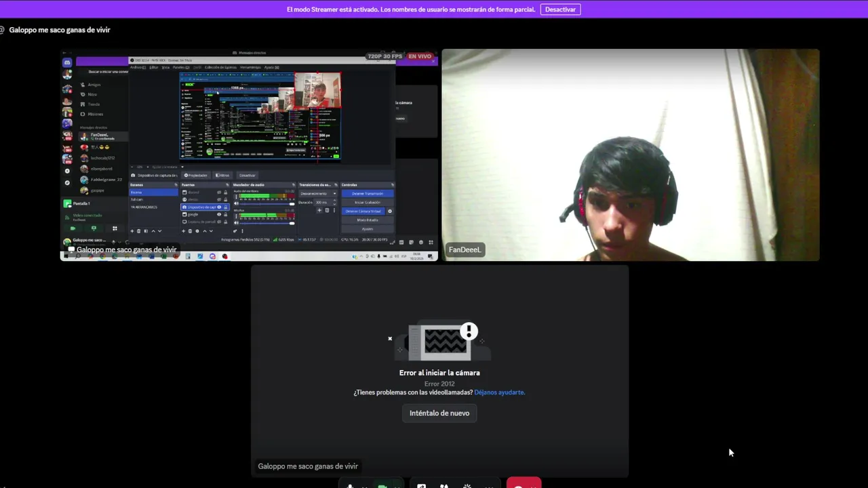Toggle lock of Dispositivo de captura source
The height and width of the screenshot is (488, 868).
tap(226, 207)
